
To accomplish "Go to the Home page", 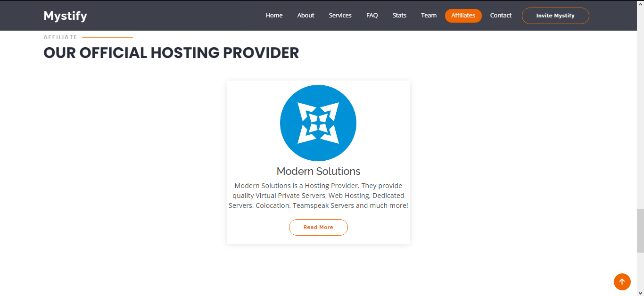I will [274, 16].
